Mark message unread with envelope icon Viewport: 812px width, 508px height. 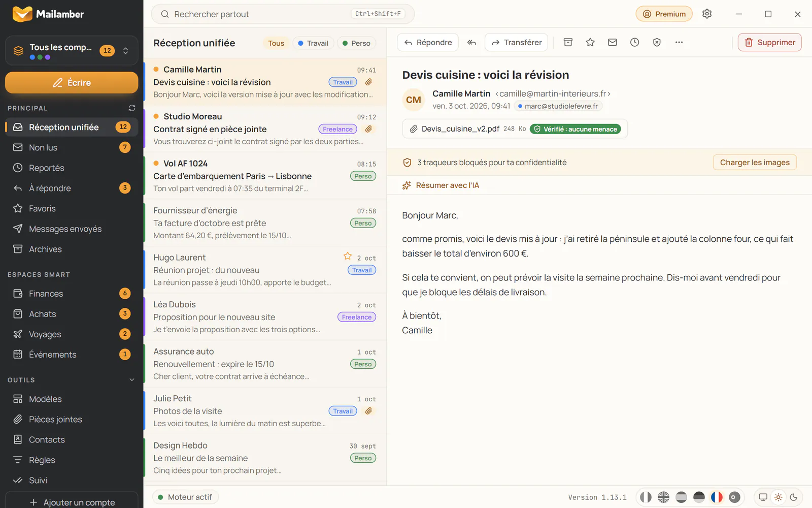point(613,42)
